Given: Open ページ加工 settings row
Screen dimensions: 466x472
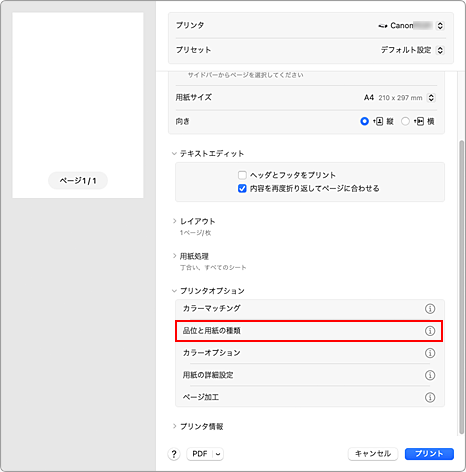Looking at the screenshot, I should (310, 397).
